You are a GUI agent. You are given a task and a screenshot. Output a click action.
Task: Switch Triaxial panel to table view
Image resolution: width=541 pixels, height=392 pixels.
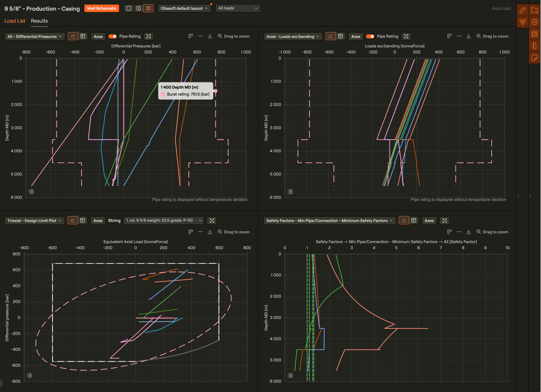83,220
